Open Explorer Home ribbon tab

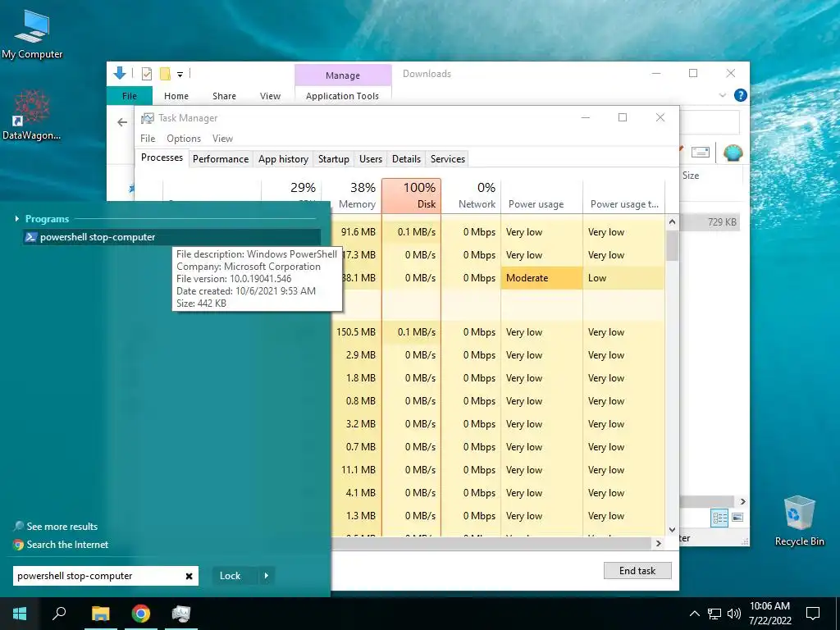pyautogui.click(x=176, y=96)
